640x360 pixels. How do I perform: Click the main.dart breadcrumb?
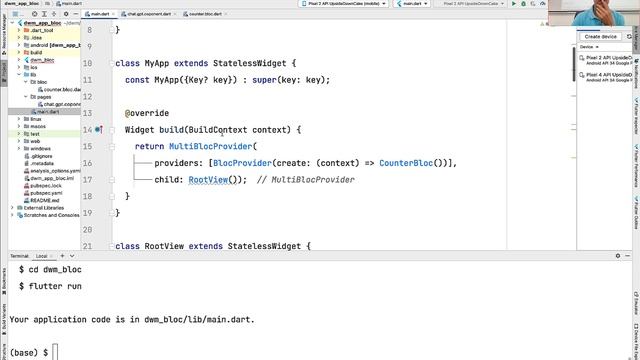point(69,3)
